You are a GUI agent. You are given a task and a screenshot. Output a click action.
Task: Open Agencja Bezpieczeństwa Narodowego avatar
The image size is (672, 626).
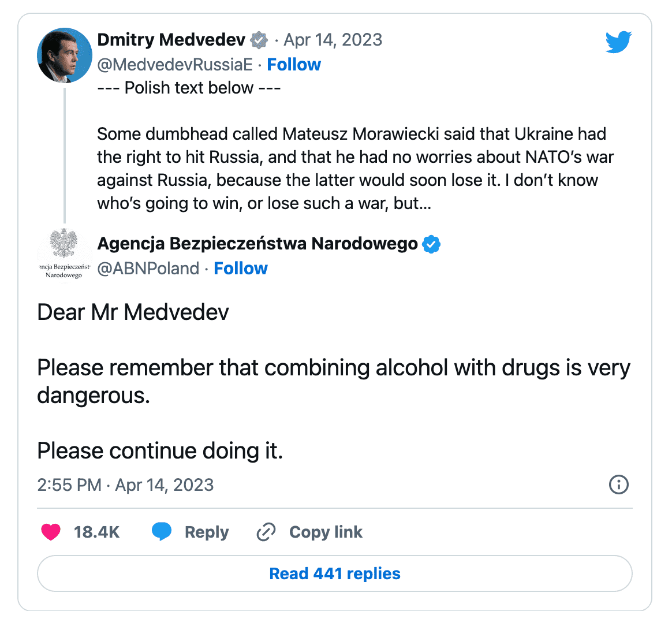[x=64, y=254]
